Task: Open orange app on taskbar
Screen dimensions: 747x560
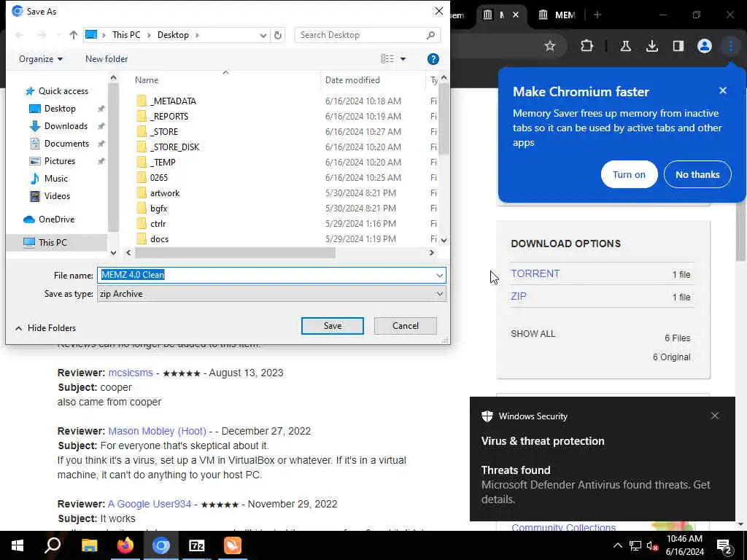Action: [x=233, y=545]
